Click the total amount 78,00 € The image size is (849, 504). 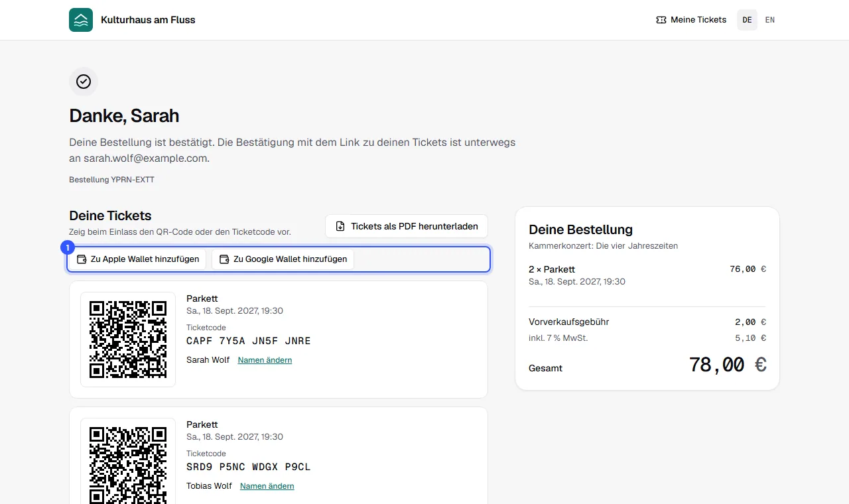pos(728,364)
